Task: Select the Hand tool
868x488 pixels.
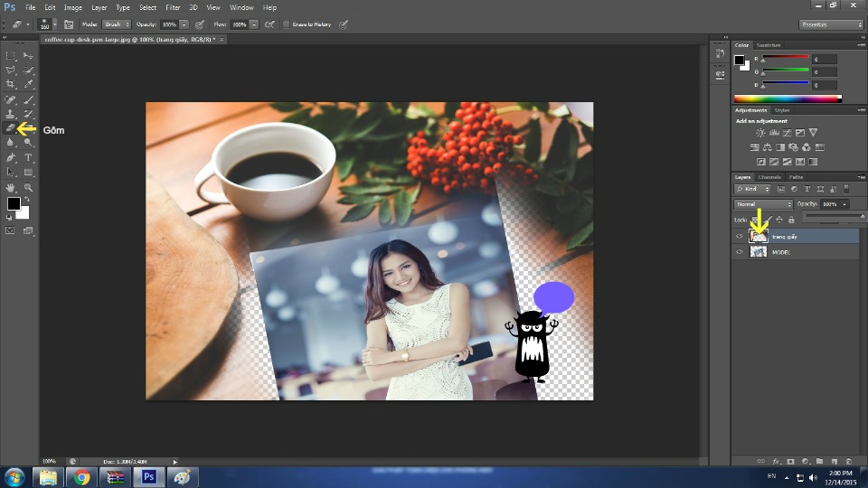Action: (11, 188)
